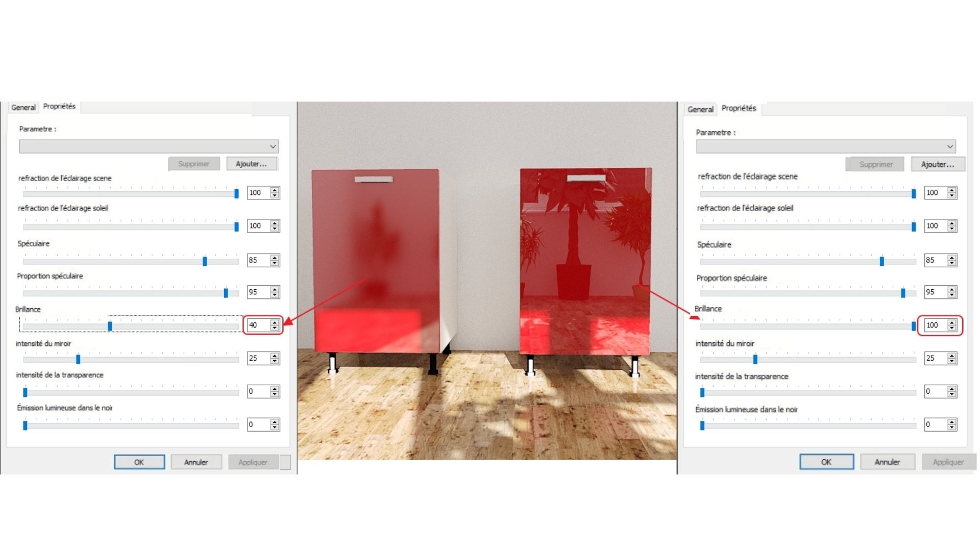
Task: Open the Parametre dropdown in left panel
Action: point(149,146)
